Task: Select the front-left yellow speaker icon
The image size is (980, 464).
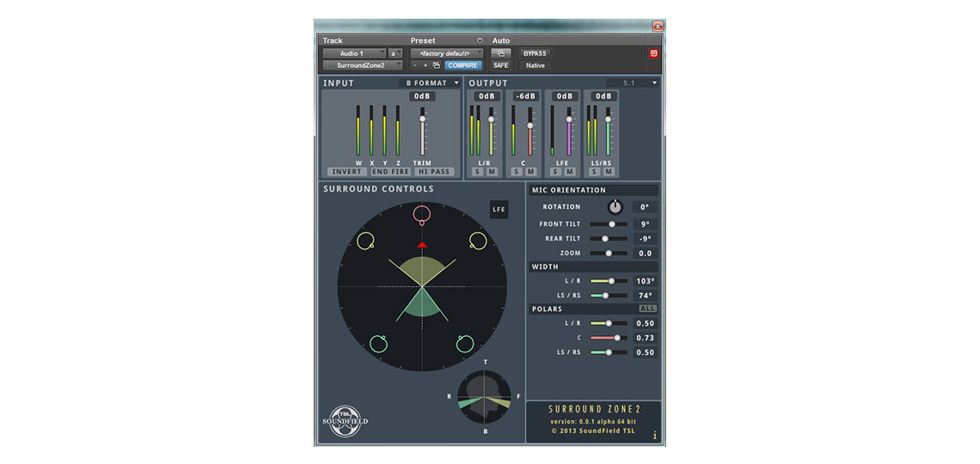Action: coord(365,241)
